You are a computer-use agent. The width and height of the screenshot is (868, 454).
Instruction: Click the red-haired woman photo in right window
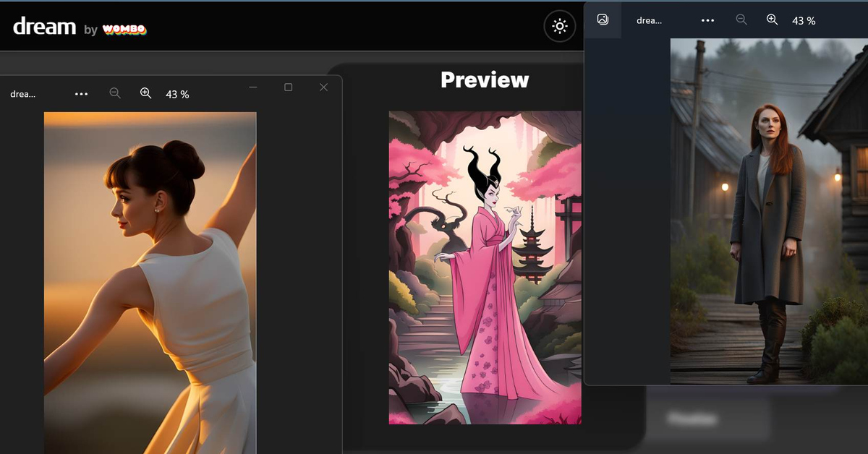pyautogui.click(x=769, y=211)
